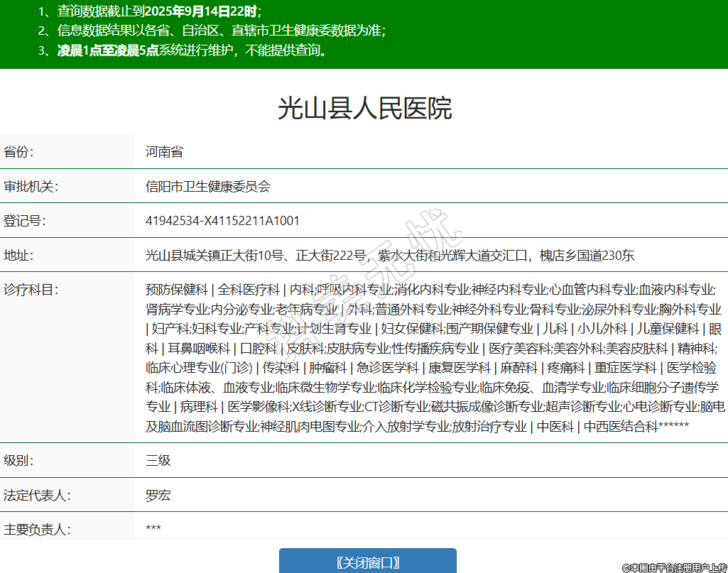Screen dimensions: 728x573
Task: Click the notice mentioning 卫生健康委数据为准
Action: tap(212, 31)
